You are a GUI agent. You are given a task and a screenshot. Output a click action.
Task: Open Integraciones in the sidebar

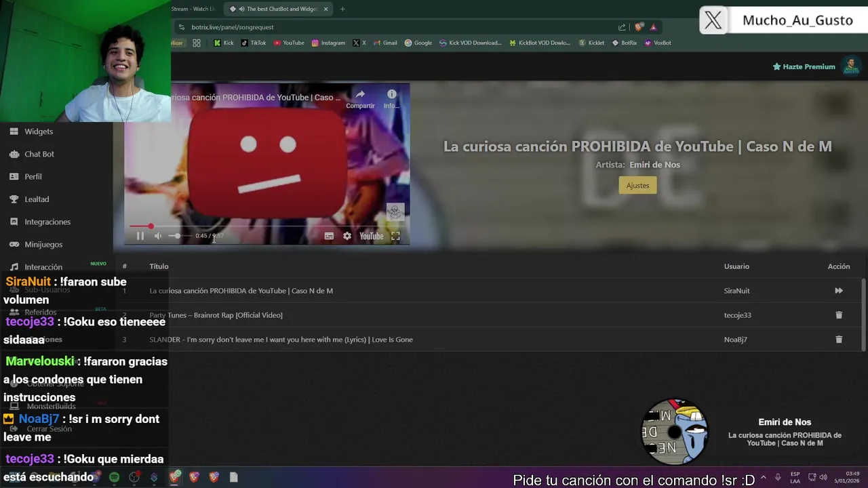(47, 222)
